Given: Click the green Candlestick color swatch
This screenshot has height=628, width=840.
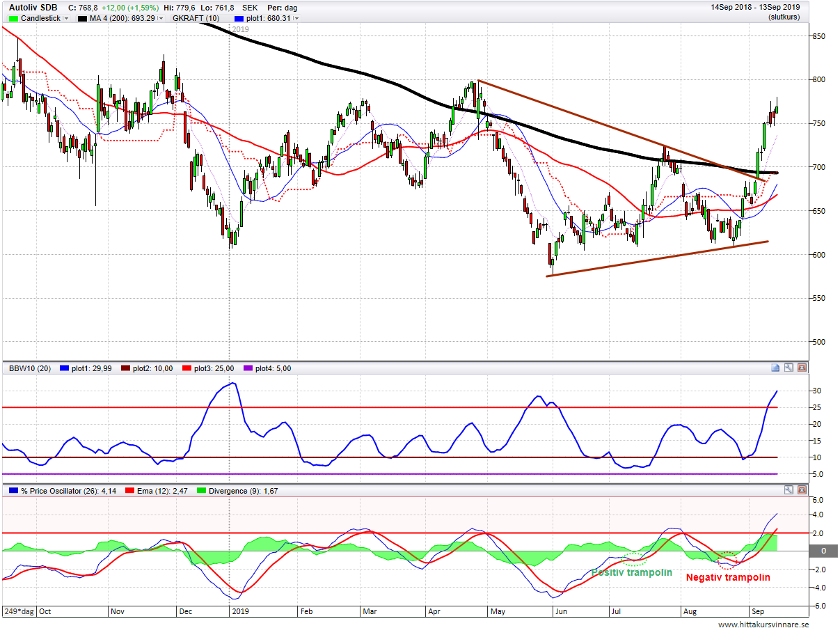Looking at the screenshot, I should pos(13,19).
